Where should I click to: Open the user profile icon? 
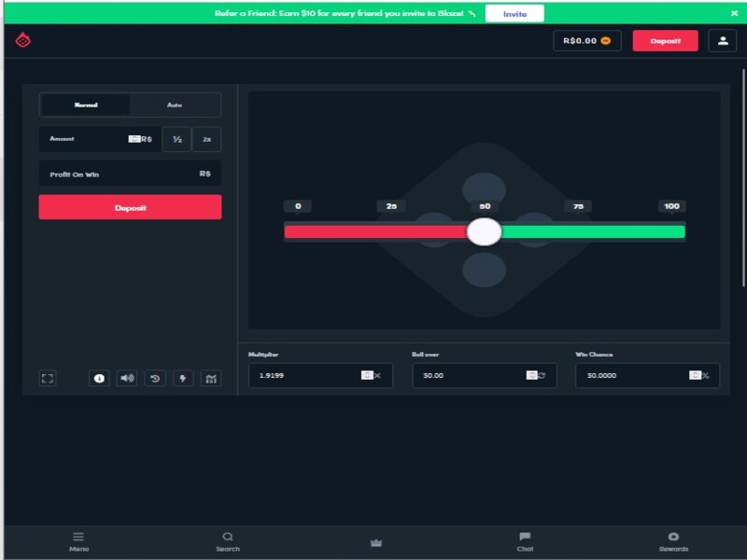pos(722,41)
